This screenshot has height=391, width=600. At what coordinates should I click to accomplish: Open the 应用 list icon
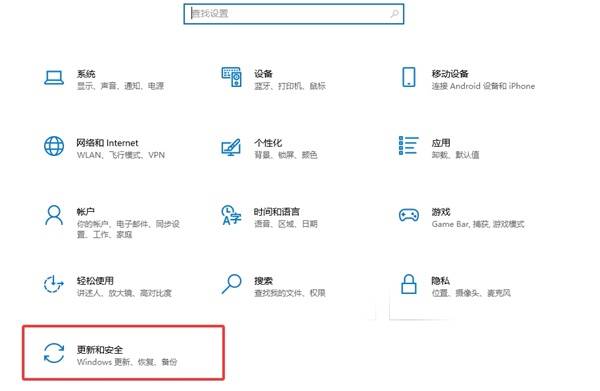(409, 146)
